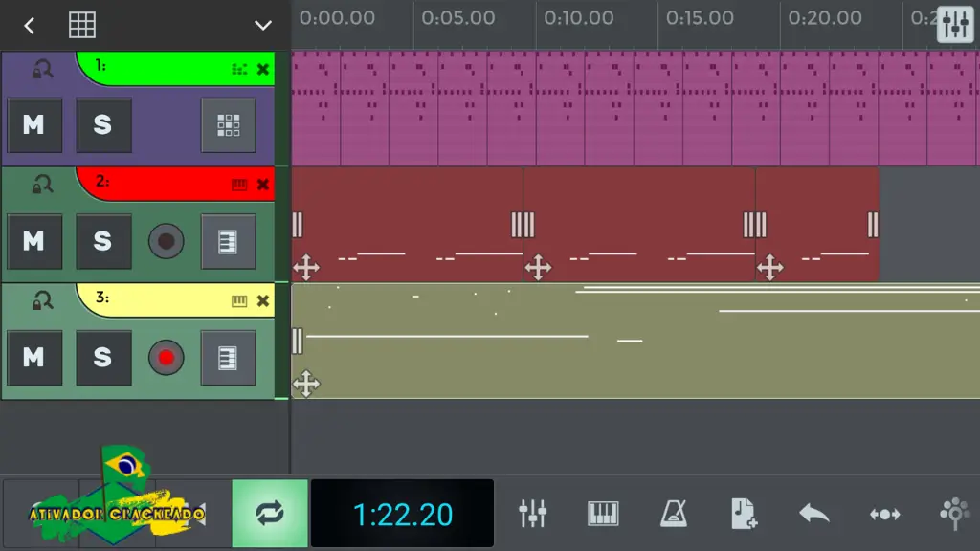Grab move handle of track 2's third clip
Screen dimensions: 980x551
770,268
